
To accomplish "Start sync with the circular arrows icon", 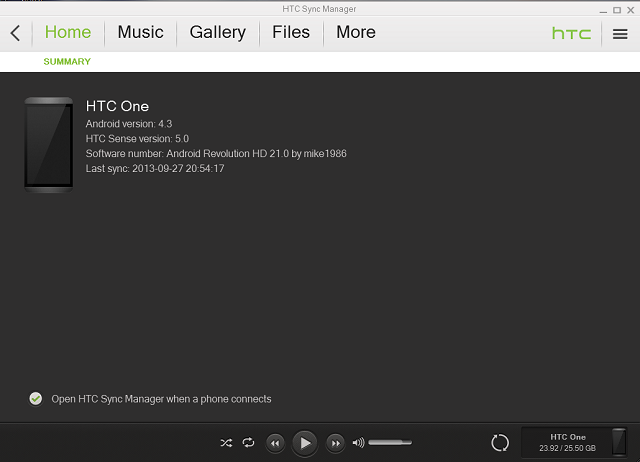I will click(500, 443).
